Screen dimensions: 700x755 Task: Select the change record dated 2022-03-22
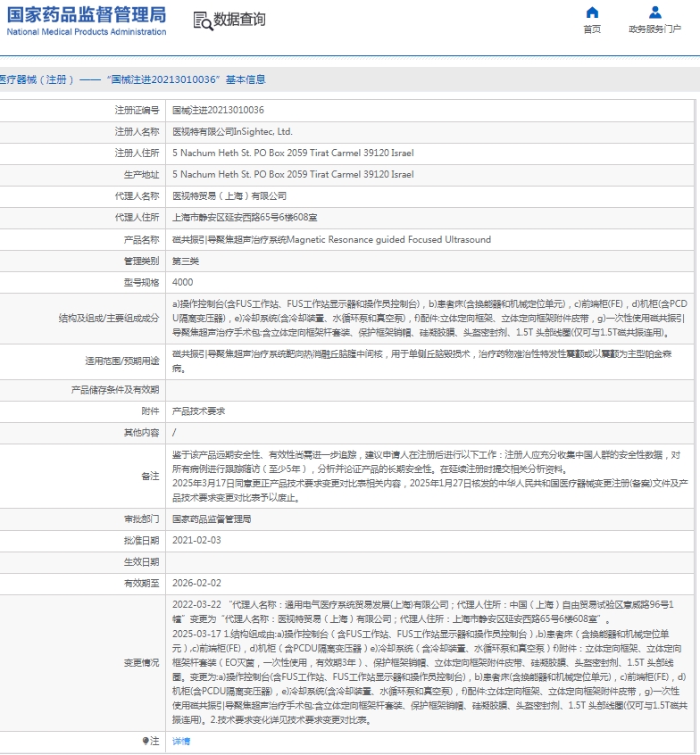point(423,611)
